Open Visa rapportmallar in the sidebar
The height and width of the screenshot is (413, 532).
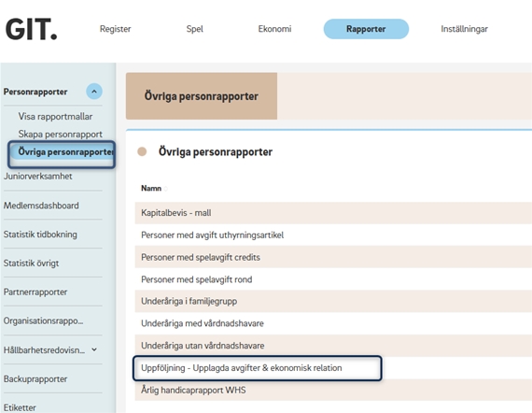tap(55, 117)
